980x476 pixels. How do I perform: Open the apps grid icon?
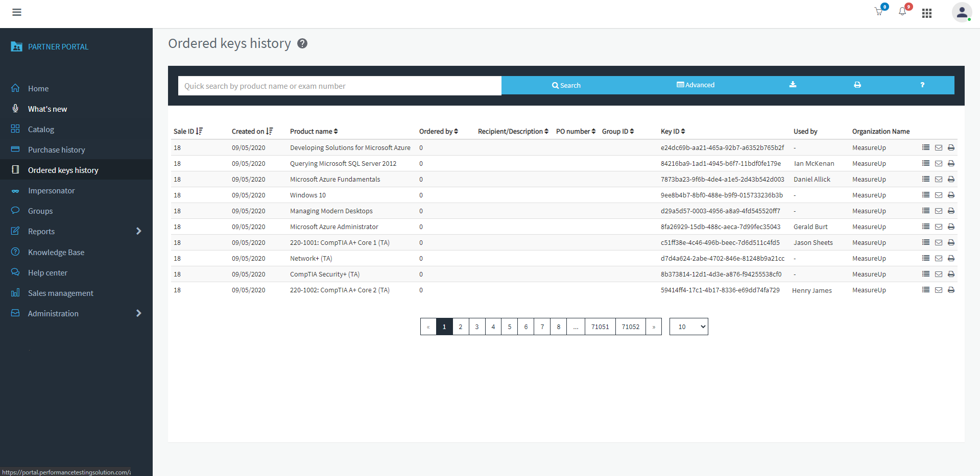(927, 13)
